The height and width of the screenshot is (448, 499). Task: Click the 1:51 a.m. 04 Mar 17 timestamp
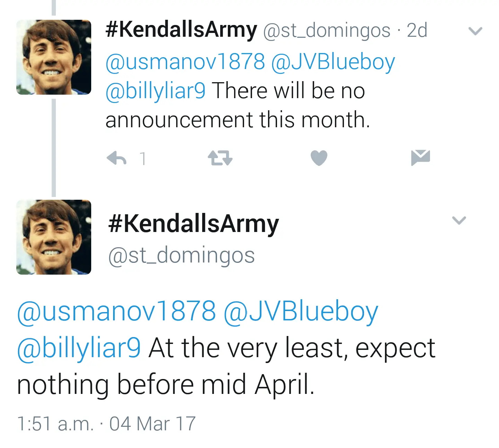tap(106, 424)
